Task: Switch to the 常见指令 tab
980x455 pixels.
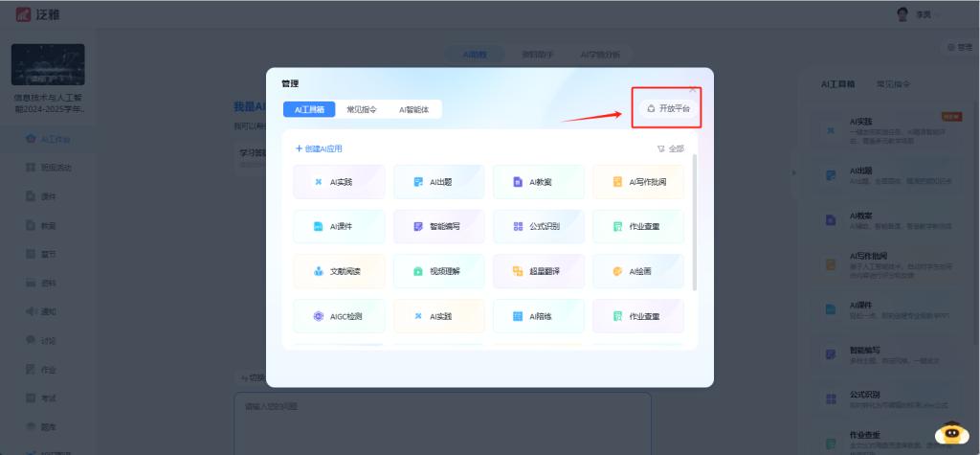Action: point(362,110)
